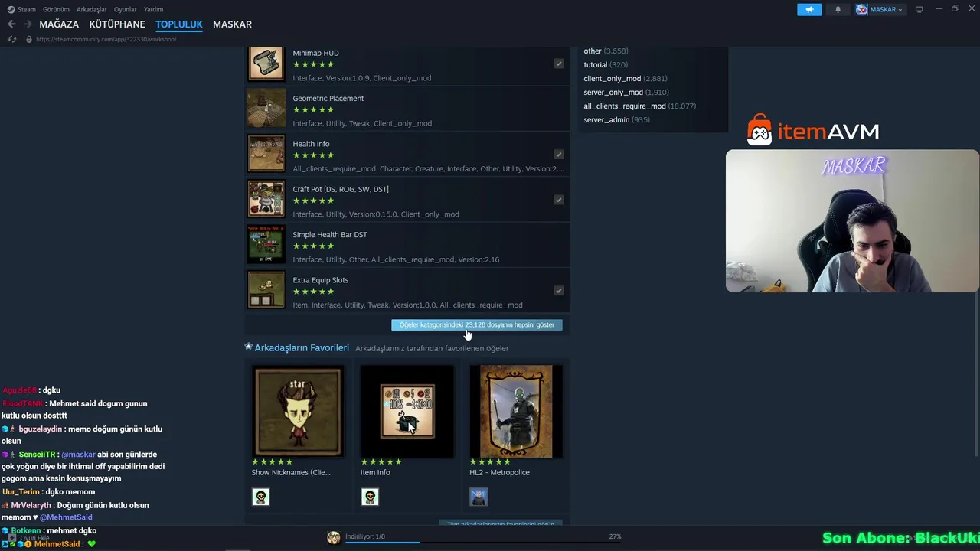The width and height of the screenshot is (980, 551).
Task: Click the Geometric Placement title
Action: (328, 98)
